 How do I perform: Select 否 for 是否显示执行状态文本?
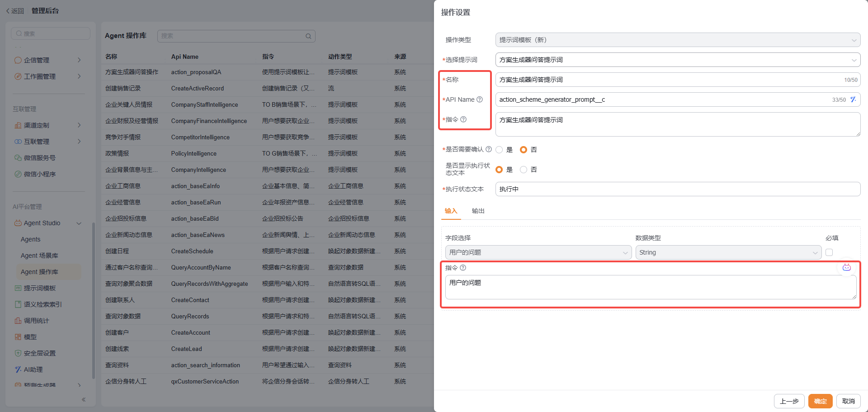click(524, 170)
